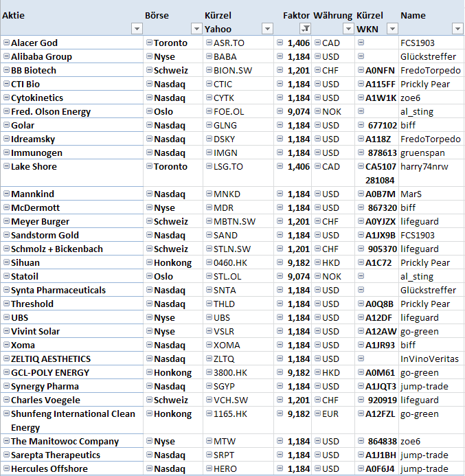This screenshot has width=465, height=476.
Task: Open the Kürzel WKN filter dropdown
Action: (392, 29)
